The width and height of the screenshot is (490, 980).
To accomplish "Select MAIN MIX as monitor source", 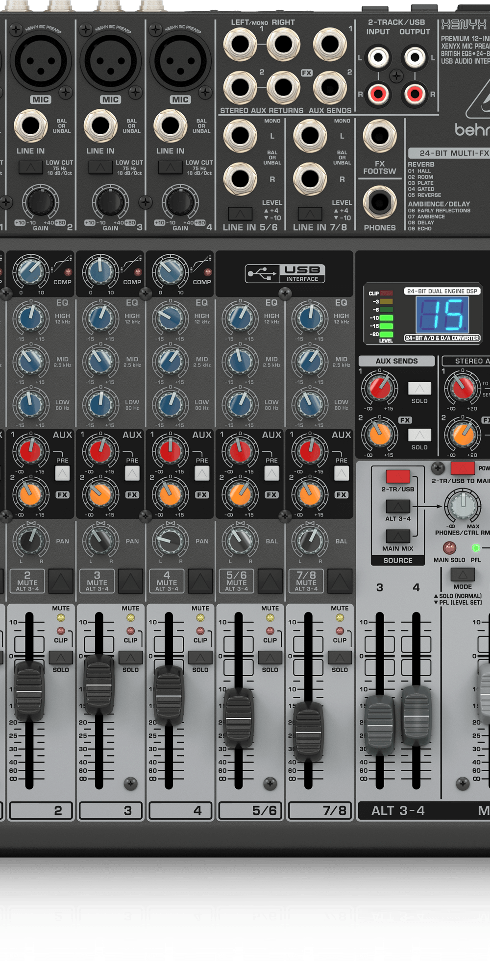I will pyautogui.click(x=397, y=536).
